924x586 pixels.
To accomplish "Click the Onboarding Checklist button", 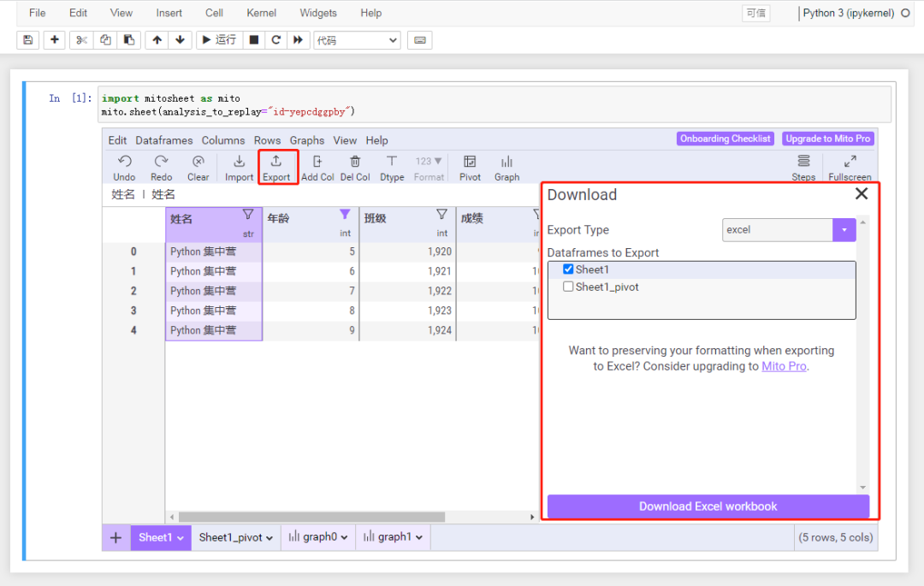I will [725, 139].
